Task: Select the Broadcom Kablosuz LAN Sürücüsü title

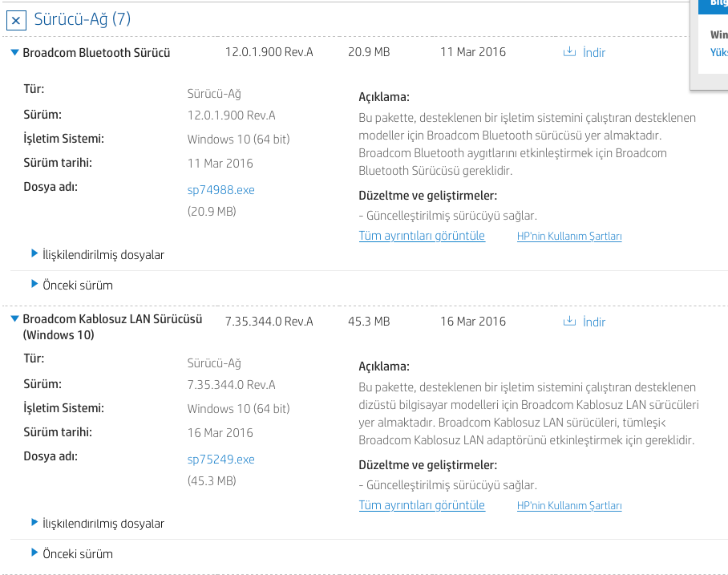Action: coord(112,319)
